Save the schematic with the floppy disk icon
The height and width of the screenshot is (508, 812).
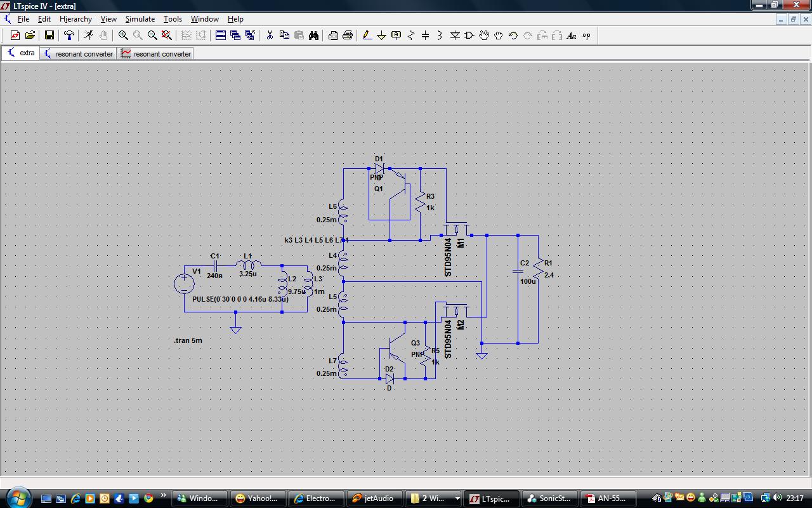(49, 36)
